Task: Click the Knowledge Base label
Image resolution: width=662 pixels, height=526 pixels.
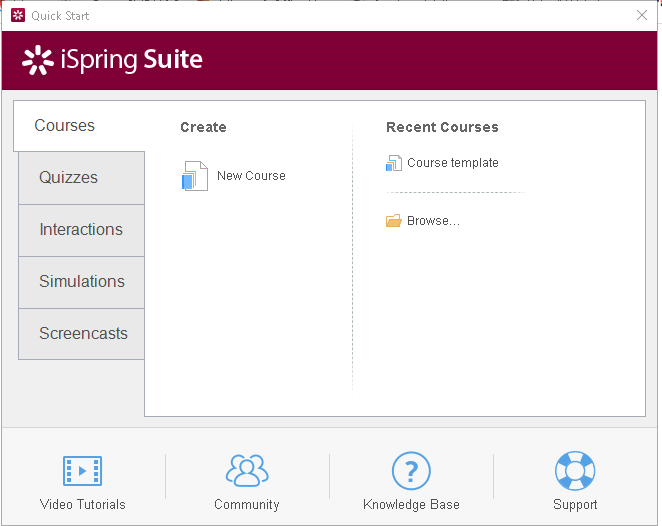Action: coord(411,504)
